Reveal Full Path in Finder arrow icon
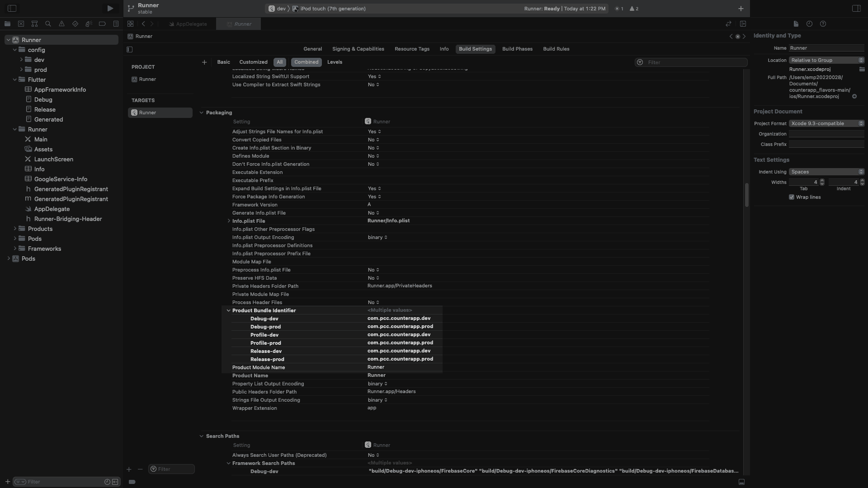 (854, 96)
